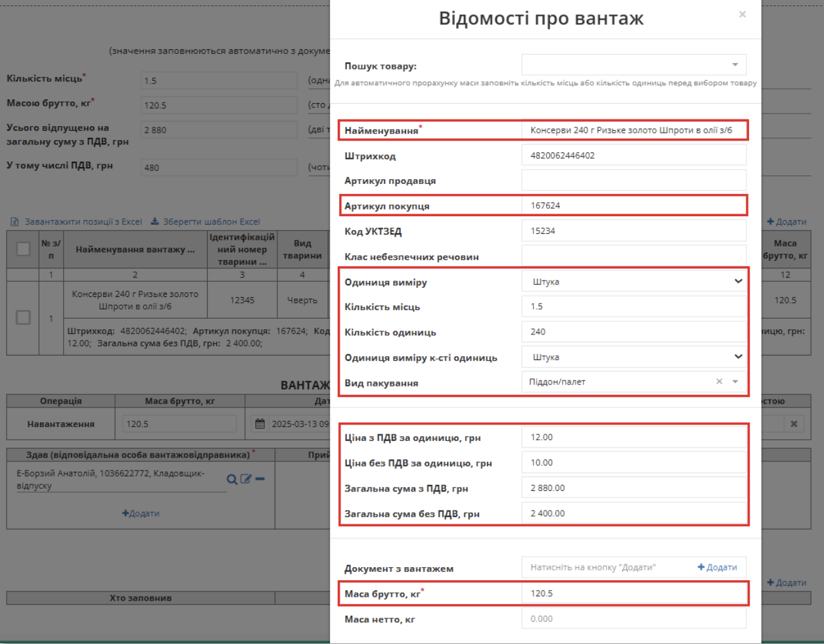Click the Загальна сума з ПДВ field
824x644 pixels.
click(x=634, y=488)
